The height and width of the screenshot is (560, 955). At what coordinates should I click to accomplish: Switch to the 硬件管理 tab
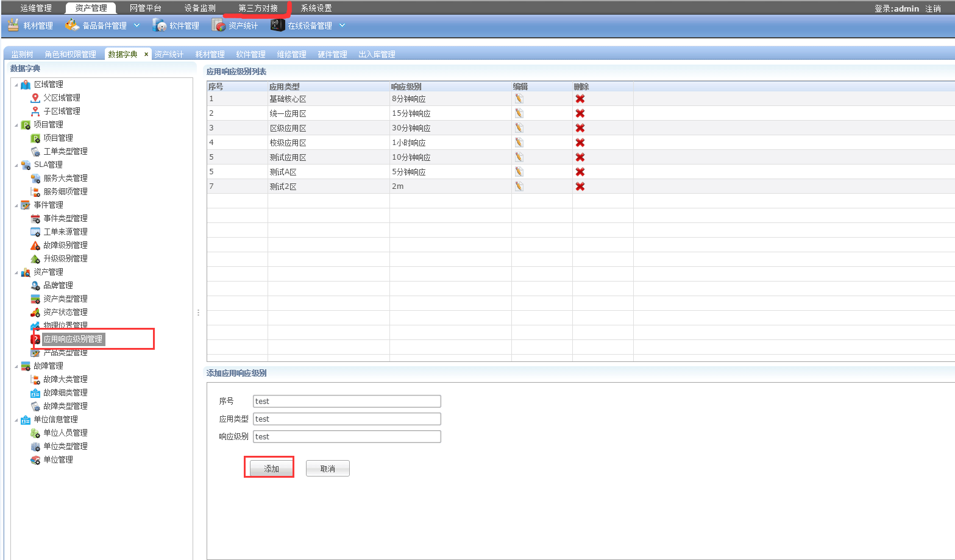[332, 54]
